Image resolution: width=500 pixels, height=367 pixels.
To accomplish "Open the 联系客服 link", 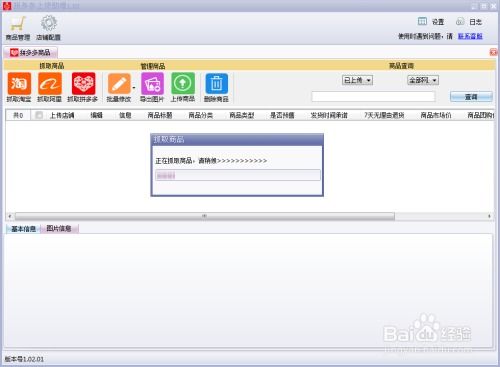I will [470, 36].
